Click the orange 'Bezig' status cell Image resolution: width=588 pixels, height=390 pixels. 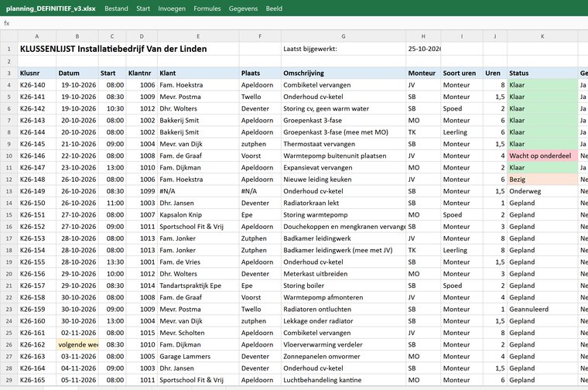point(542,180)
